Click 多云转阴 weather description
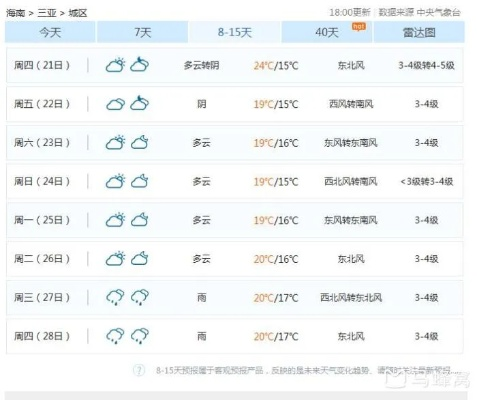The height and width of the screenshot is (400, 477). (x=201, y=65)
